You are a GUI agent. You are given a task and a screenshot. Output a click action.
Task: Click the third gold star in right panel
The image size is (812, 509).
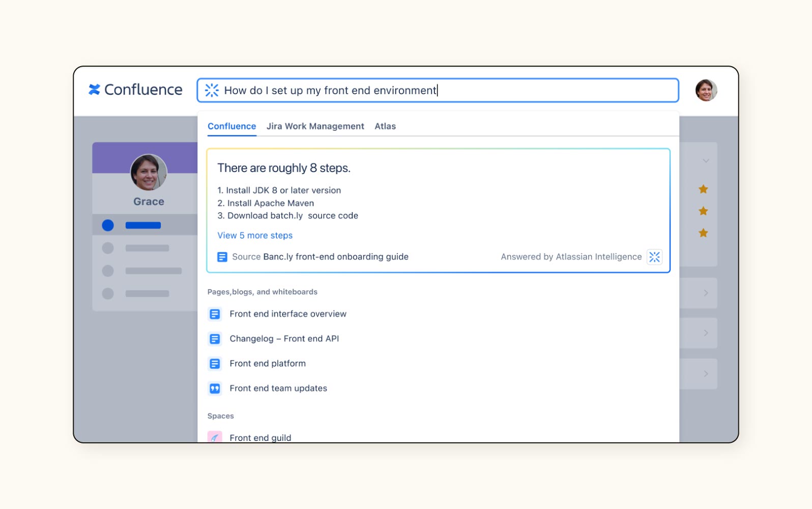pyautogui.click(x=703, y=233)
